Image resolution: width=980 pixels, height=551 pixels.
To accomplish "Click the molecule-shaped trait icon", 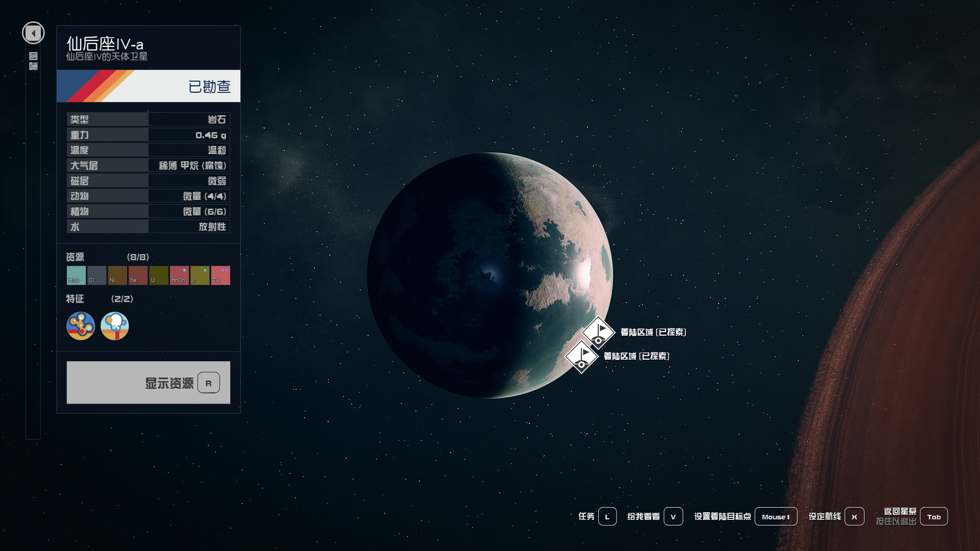I will pyautogui.click(x=81, y=326).
